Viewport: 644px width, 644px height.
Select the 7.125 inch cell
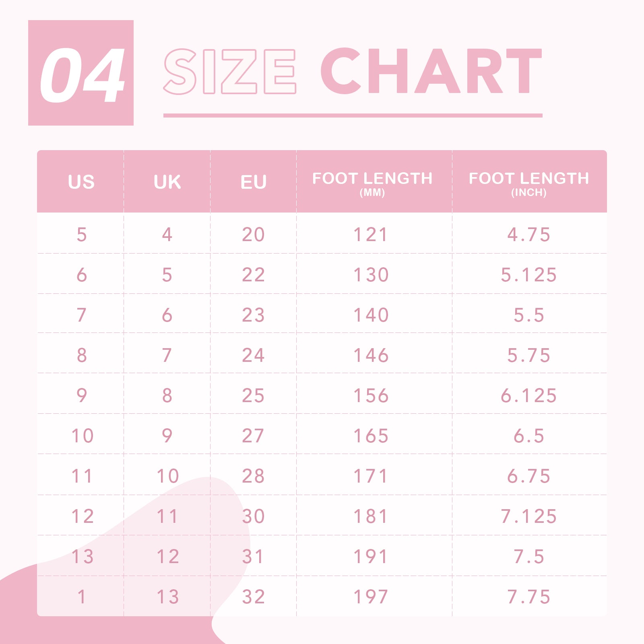point(529,516)
